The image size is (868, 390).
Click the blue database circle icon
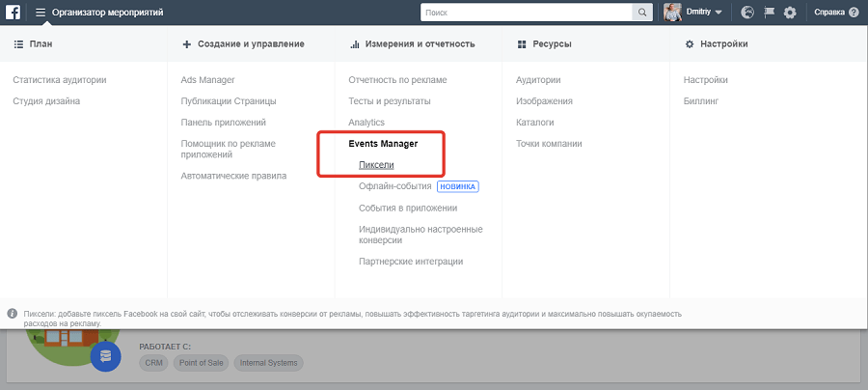(x=105, y=356)
